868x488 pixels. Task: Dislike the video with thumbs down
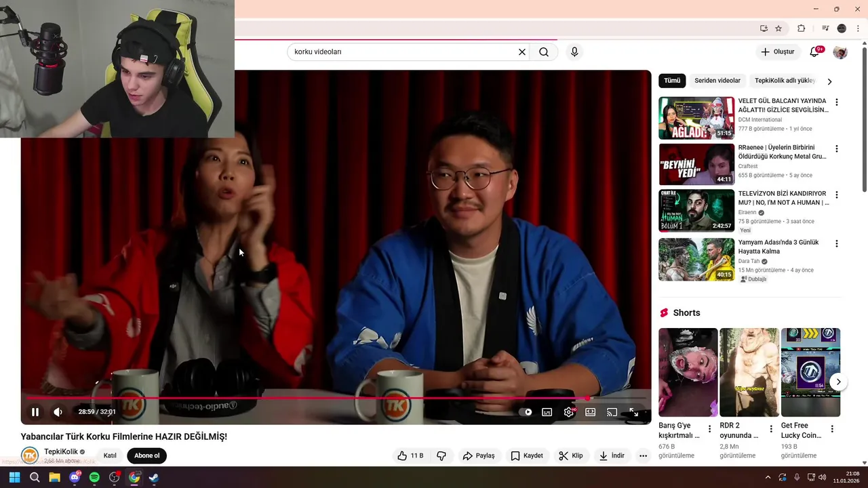(441, 455)
